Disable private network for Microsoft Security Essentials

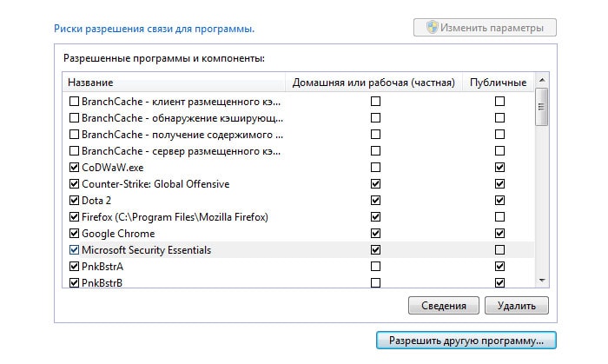pos(375,250)
